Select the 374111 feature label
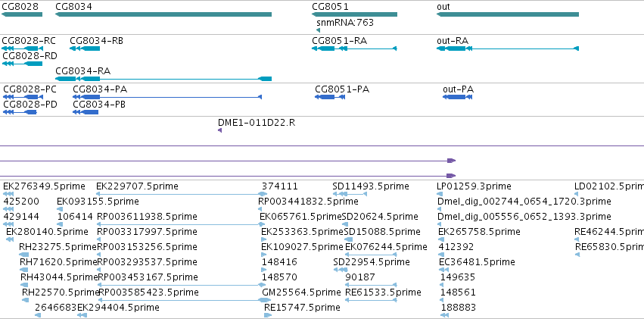 pyautogui.click(x=280, y=186)
